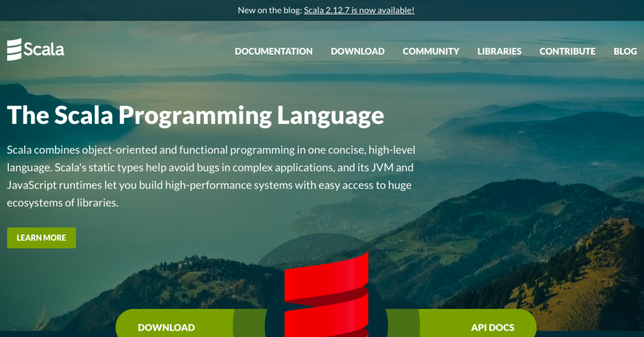Open the Documentation menu item

click(x=274, y=52)
